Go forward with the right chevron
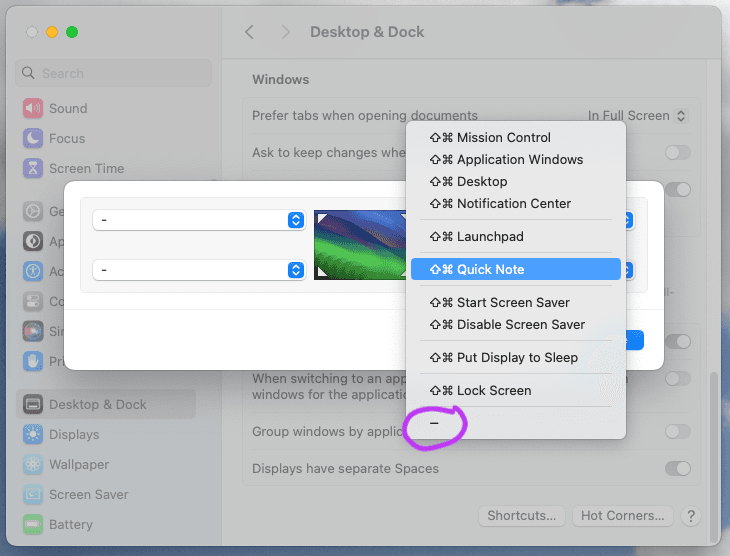Viewport: 730px width, 556px height. (285, 32)
